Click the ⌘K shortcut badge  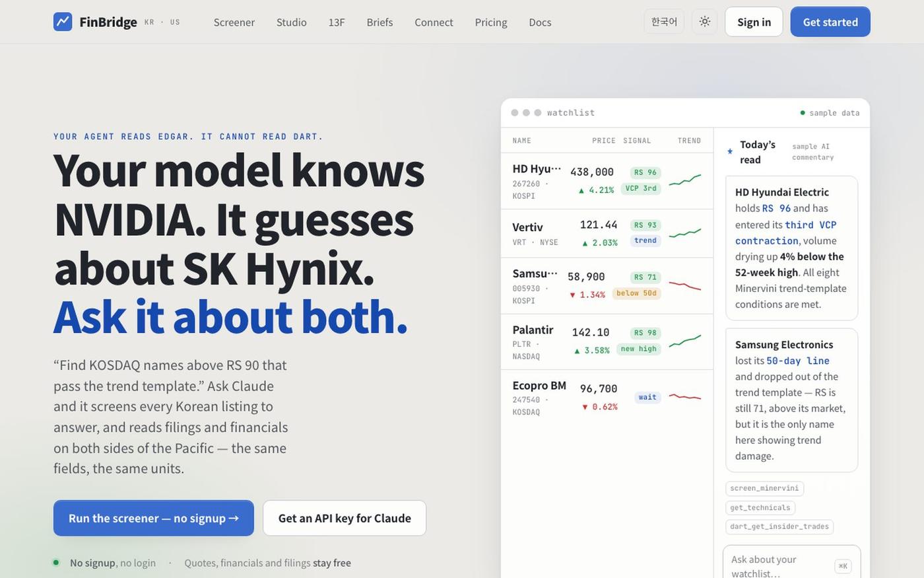[843, 566]
